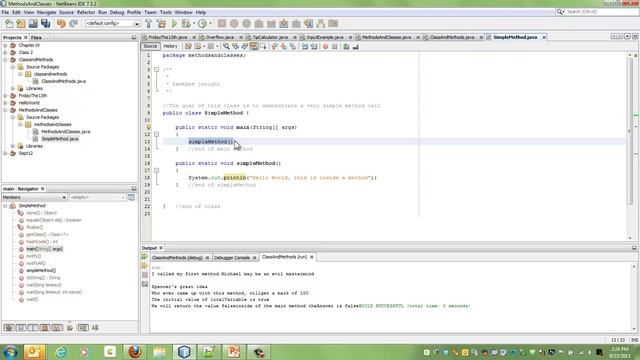Click the re-run green arrows in Output
Viewport: 640px width, 360px height.
pos(144,257)
